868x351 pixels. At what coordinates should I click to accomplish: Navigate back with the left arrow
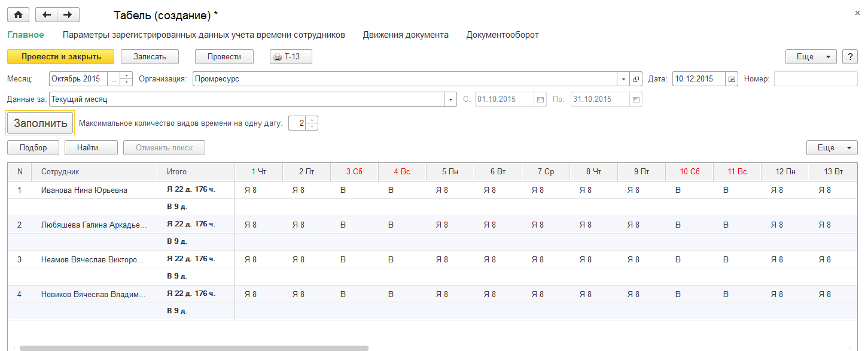click(x=47, y=15)
